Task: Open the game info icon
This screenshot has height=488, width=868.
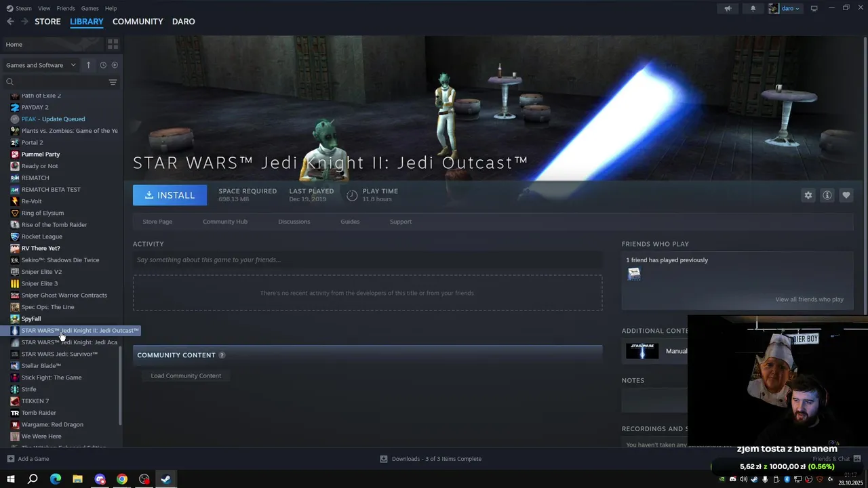Action: coord(827,195)
